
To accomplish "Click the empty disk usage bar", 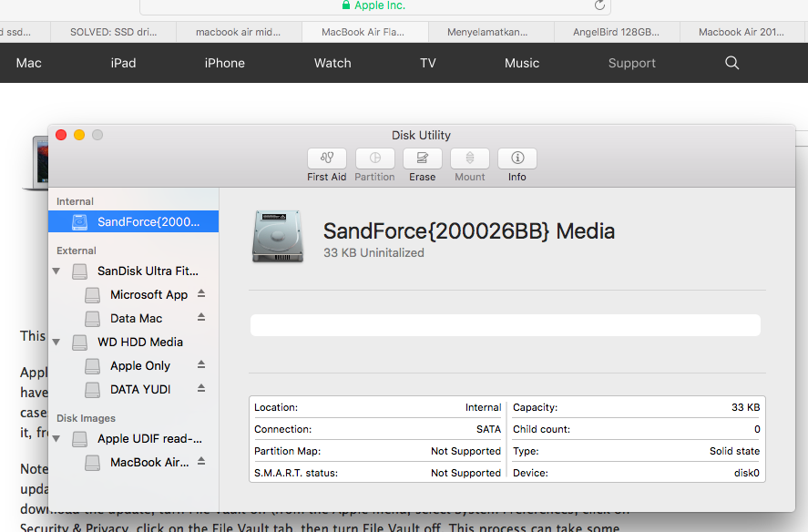I will pos(506,325).
